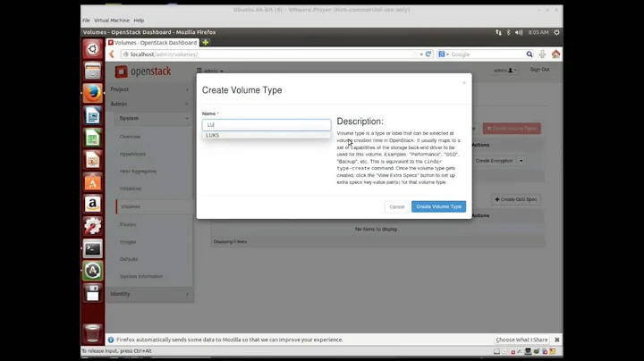The height and width of the screenshot is (361, 644).
Task: Open the admin project dropdown
Action: click(210, 71)
